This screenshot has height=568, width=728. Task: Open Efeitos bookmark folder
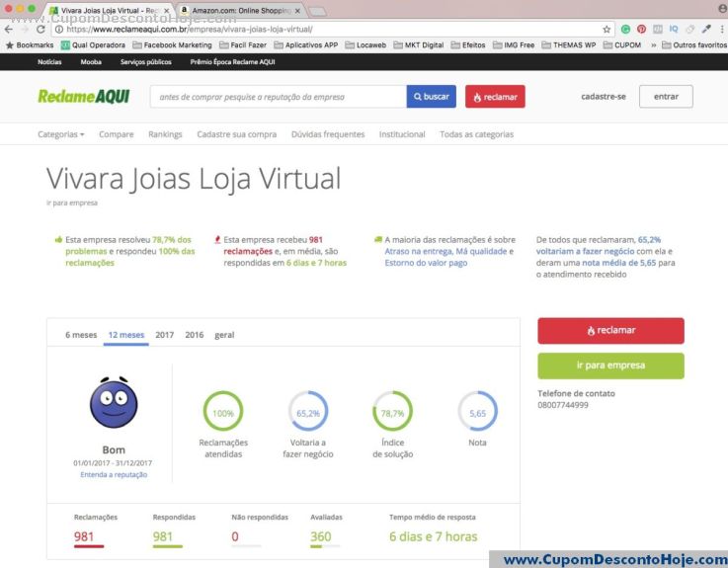click(x=468, y=45)
